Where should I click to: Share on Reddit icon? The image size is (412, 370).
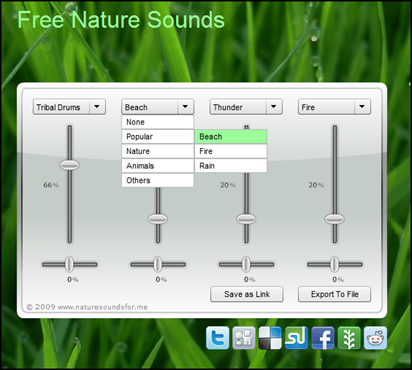tap(375, 338)
